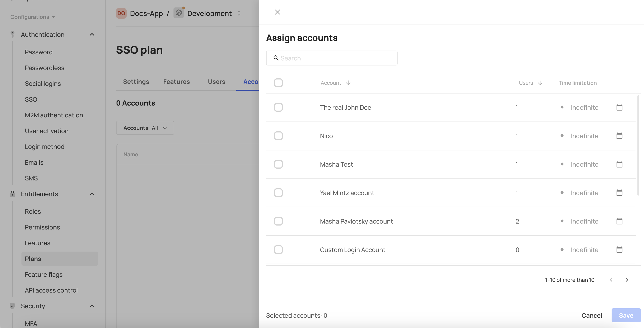This screenshot has height=328, width=644.
Task: Open the Configurations dropdown
Action: coord(32,17)
